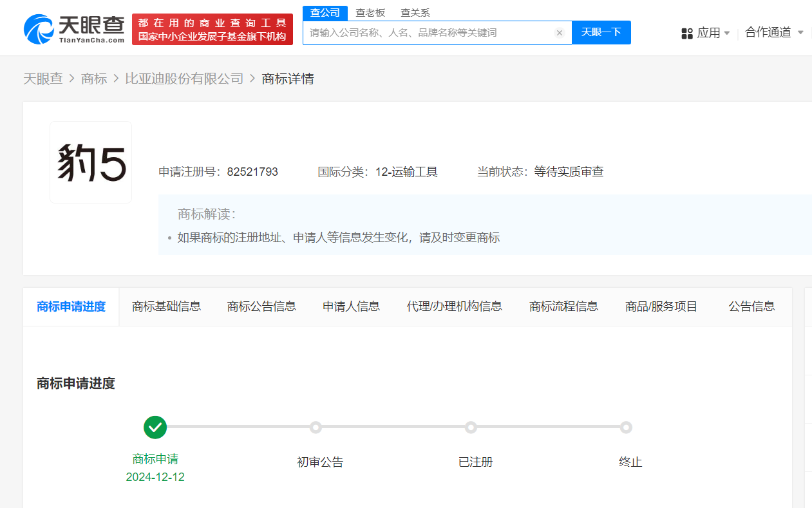Click the TianYanCha logo
The height and width of the screenshot is (508, 812).
pos(74,29)
